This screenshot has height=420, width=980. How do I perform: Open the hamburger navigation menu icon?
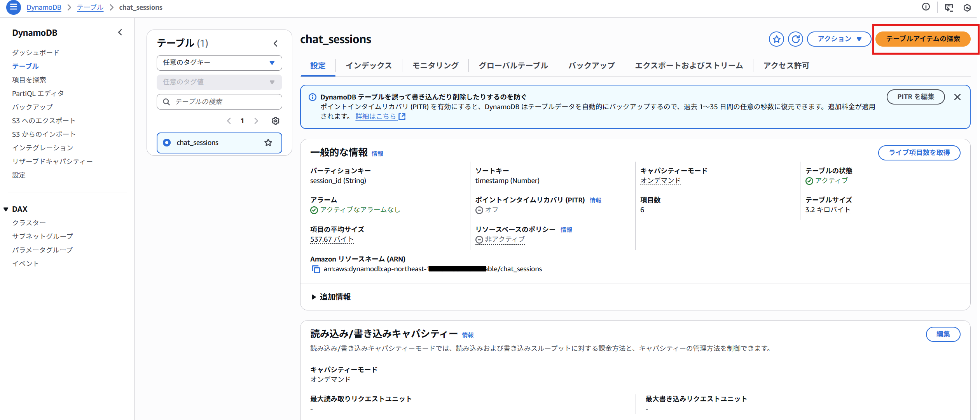coord(14,7)
